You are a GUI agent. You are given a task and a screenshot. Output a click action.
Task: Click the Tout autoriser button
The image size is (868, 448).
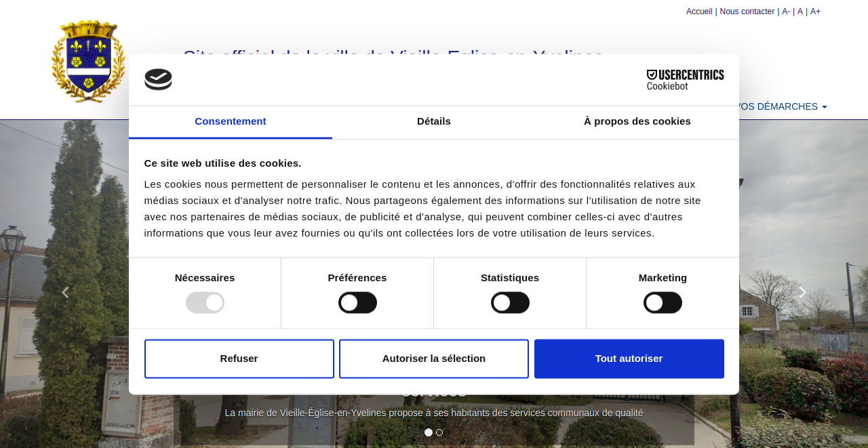[629, 359]
